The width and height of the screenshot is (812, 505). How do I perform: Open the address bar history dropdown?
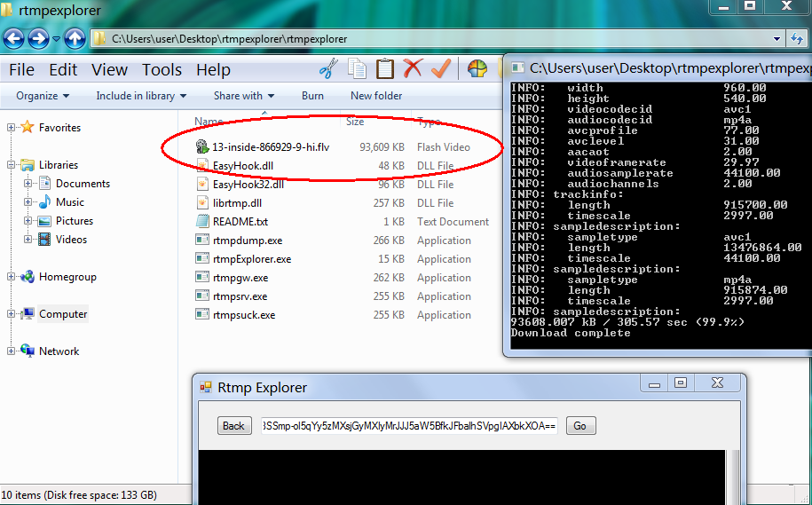tap(777, 39)
